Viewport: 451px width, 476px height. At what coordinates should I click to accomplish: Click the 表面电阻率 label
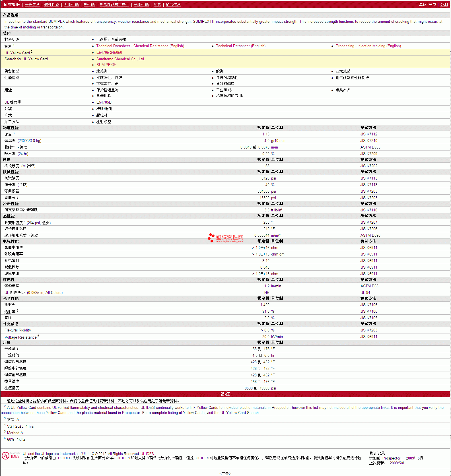tap(14, 247)
